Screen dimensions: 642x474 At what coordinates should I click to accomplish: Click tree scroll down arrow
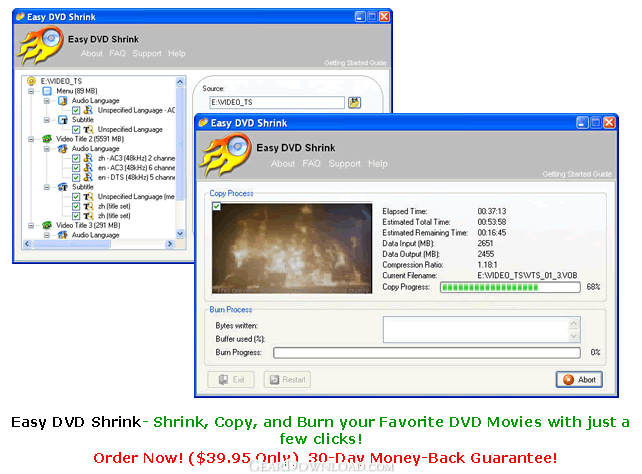180,233
